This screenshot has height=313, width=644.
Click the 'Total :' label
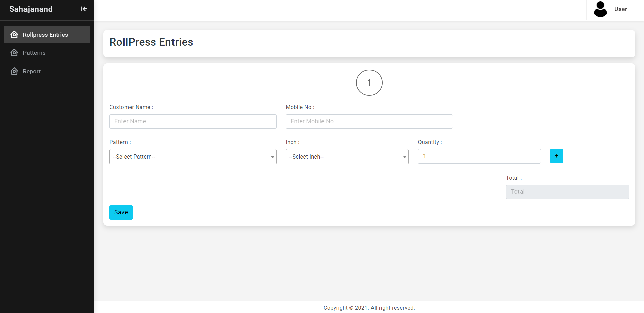click(x=514, y=178)
